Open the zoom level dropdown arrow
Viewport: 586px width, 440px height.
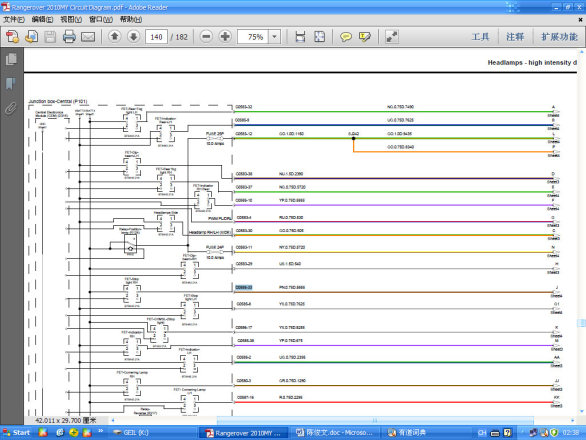point(275,37)
